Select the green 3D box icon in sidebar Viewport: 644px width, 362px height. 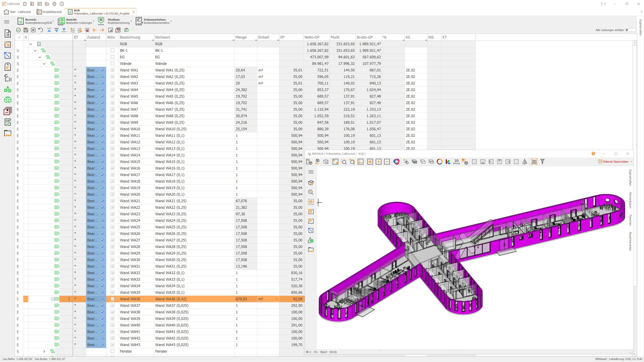coord(8,100)
